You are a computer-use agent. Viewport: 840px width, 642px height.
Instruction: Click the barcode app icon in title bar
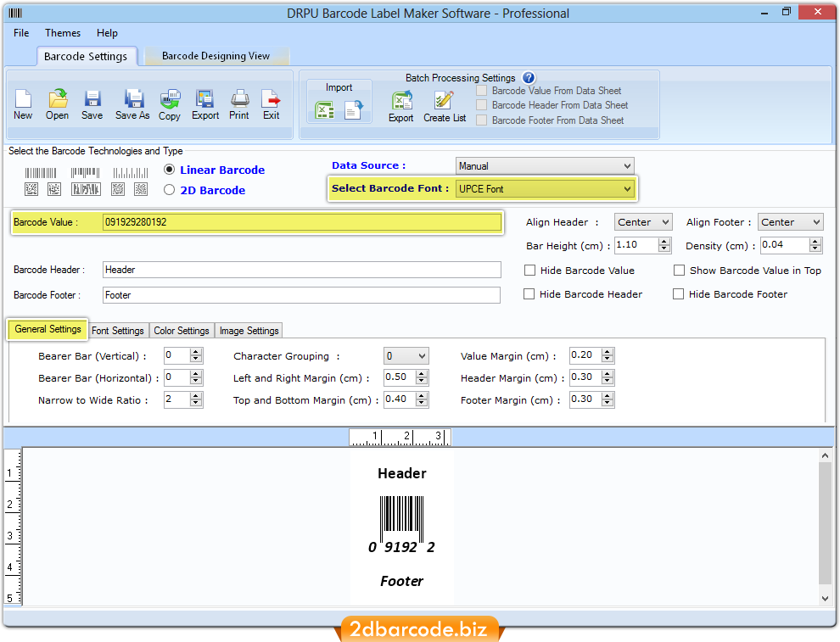(x=15, y=13)
